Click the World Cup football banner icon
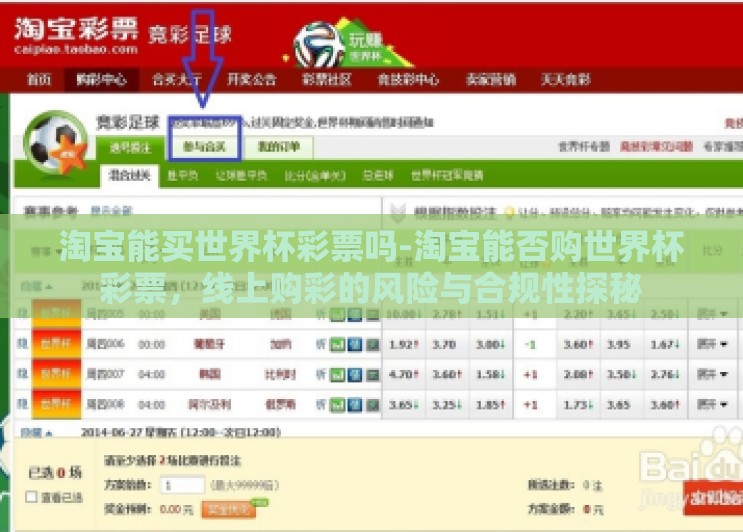The width and height of the screenshot is (743, 532). (348, 44)
